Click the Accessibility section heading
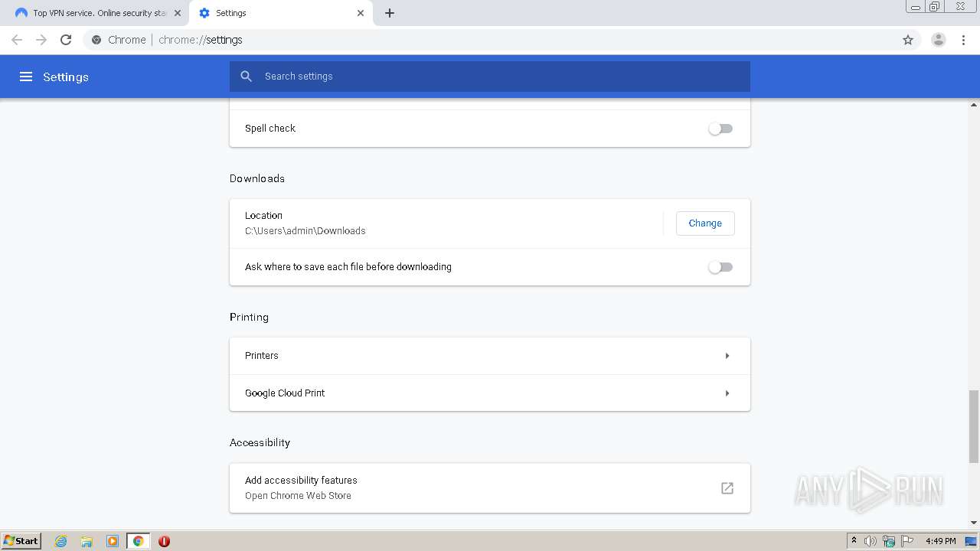The width and height of the screenshot is (980, 551). click(x=260, y=442)
